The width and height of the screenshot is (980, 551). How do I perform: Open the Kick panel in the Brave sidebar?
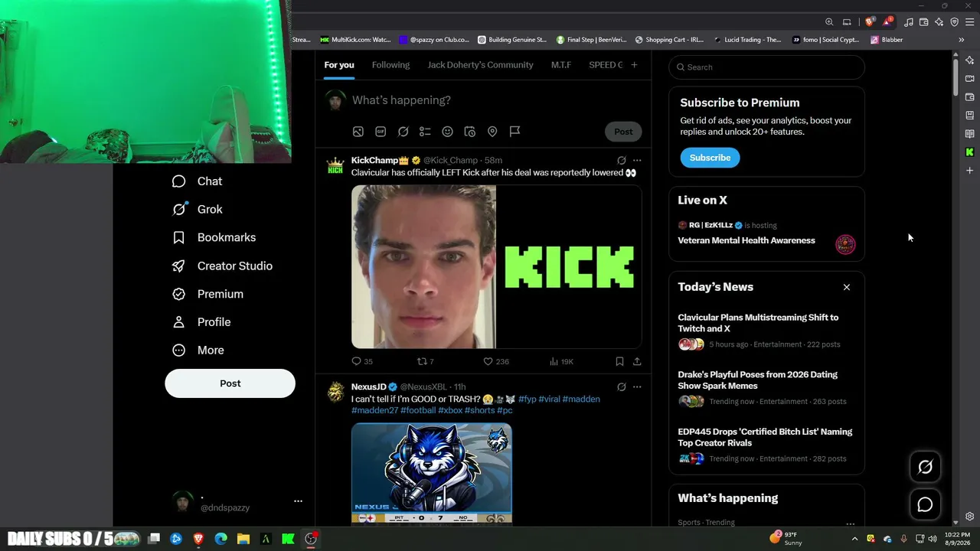coord(969,152)
